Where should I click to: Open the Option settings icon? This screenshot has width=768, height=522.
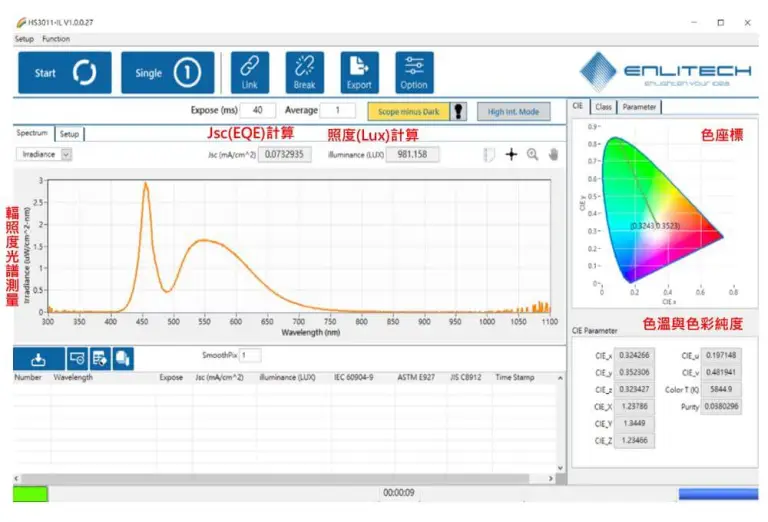(x=414, y=72)
